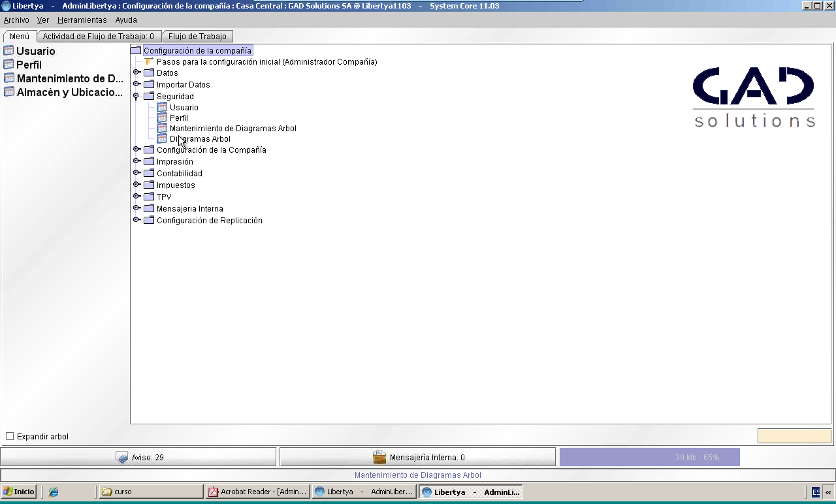
Task: Click the Mantenimiento de D... sidebar icon
Action: [x=8, y=78]
